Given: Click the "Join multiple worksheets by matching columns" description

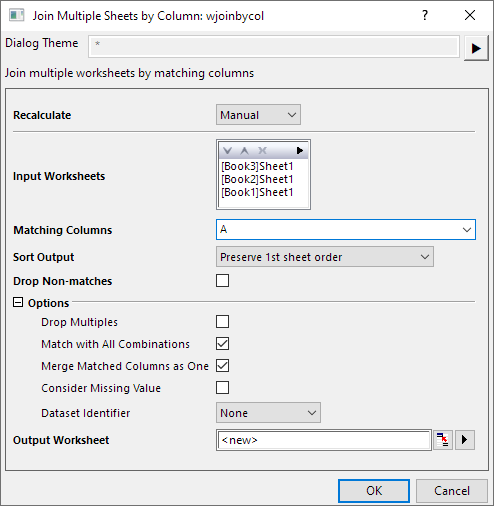Looking at the screenshot, I should pos(129,73).
